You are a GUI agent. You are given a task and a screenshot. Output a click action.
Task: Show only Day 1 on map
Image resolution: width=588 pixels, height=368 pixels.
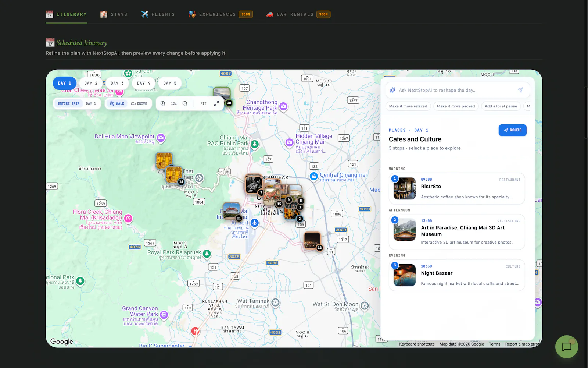tap(91, 103)
